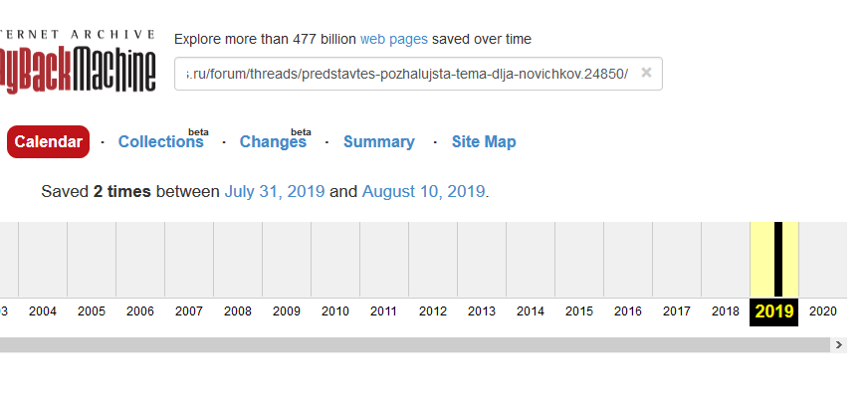
Task: Open the Summary tab
Action: click(x=378, y=141)
